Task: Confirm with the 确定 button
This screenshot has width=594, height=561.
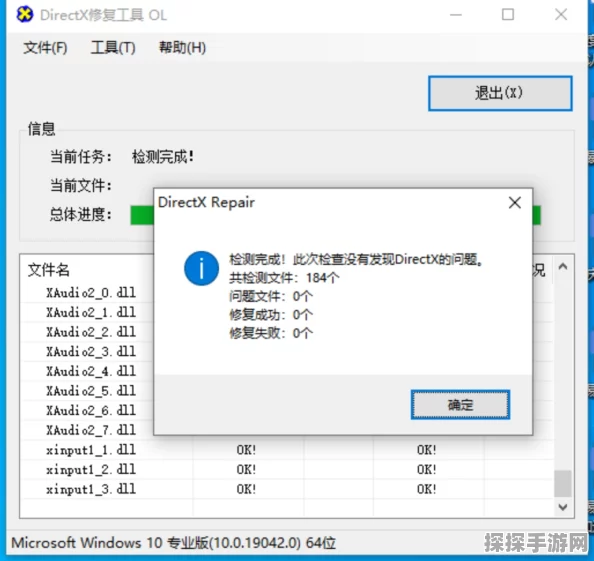Action: 460,405
